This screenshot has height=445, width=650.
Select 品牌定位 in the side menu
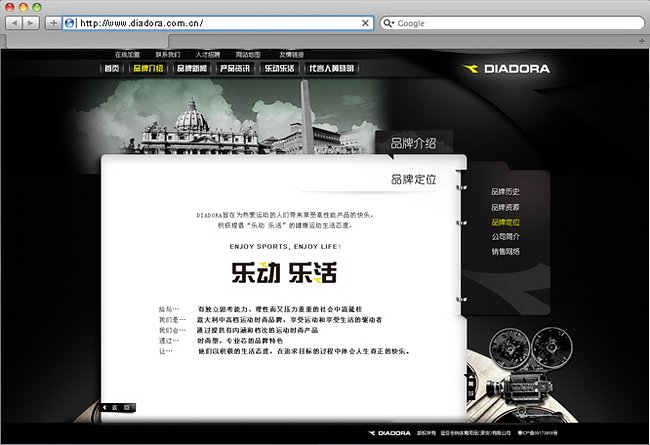(505, 222)
